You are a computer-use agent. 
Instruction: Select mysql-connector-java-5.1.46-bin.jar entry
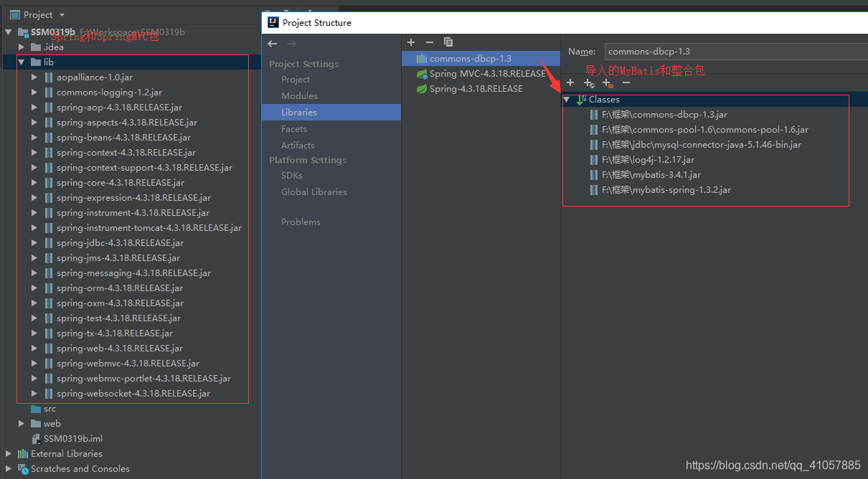coord(702,145)
